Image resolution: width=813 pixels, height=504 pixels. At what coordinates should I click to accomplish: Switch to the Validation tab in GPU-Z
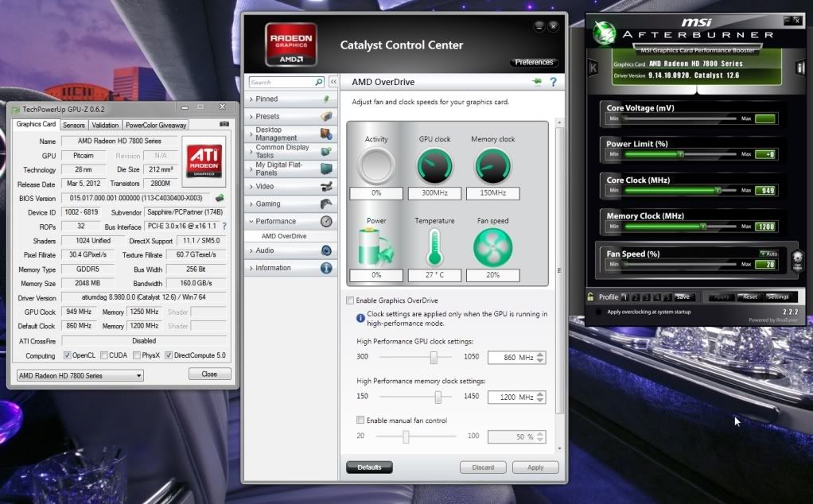coord(105,125)
